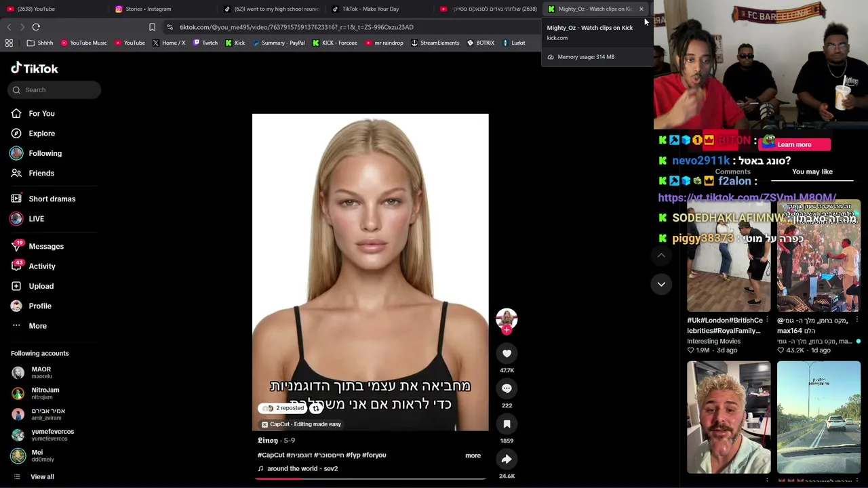Open the #foryou hashtag
This screenshot has width=868, height=488.
pos(374,455)
